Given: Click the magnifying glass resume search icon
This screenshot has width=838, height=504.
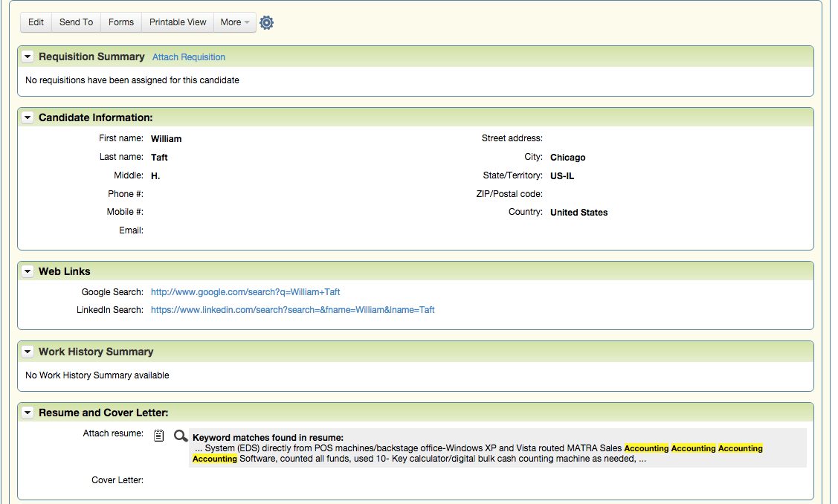Looking at the screenshot, I should pos(181,436).
